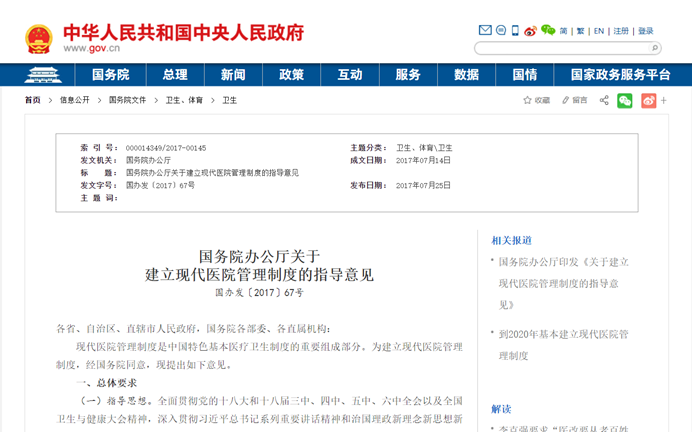
Task: Click the building home icon in navbar
Action: pyautogui.click(x=41, y=75)
